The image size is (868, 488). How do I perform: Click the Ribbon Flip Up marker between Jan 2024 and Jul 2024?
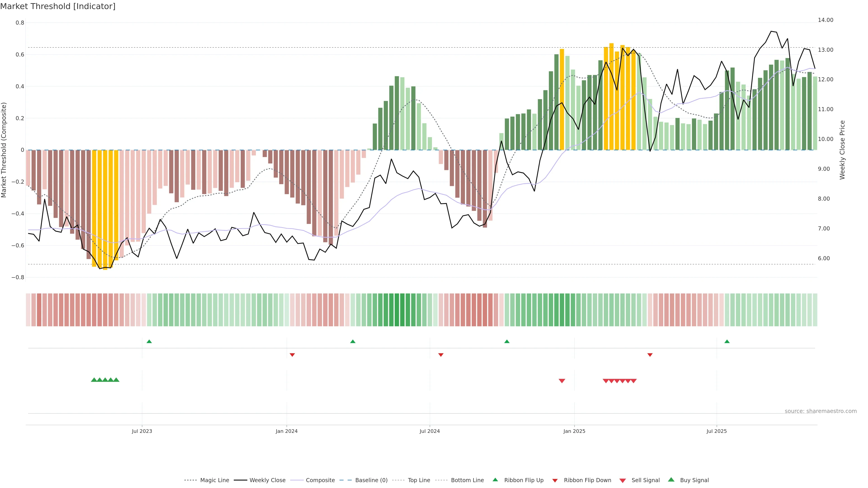click(353, 342)
